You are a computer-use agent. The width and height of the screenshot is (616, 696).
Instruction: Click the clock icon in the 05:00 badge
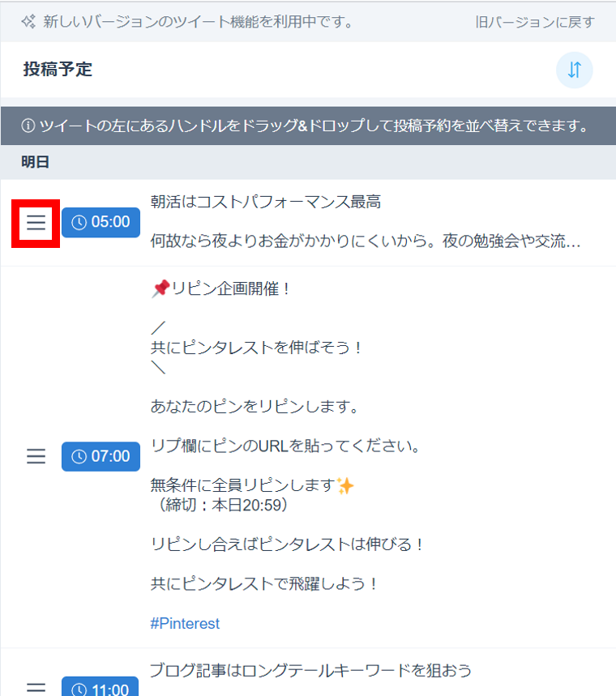79,223
